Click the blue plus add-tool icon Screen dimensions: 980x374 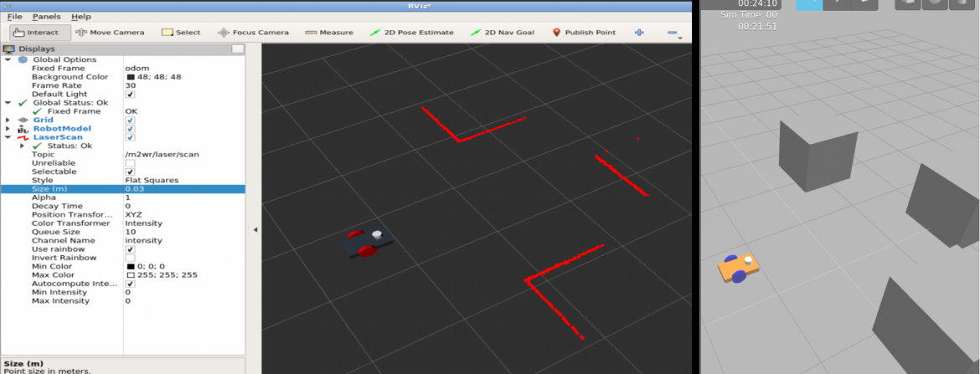pos(639,33)
